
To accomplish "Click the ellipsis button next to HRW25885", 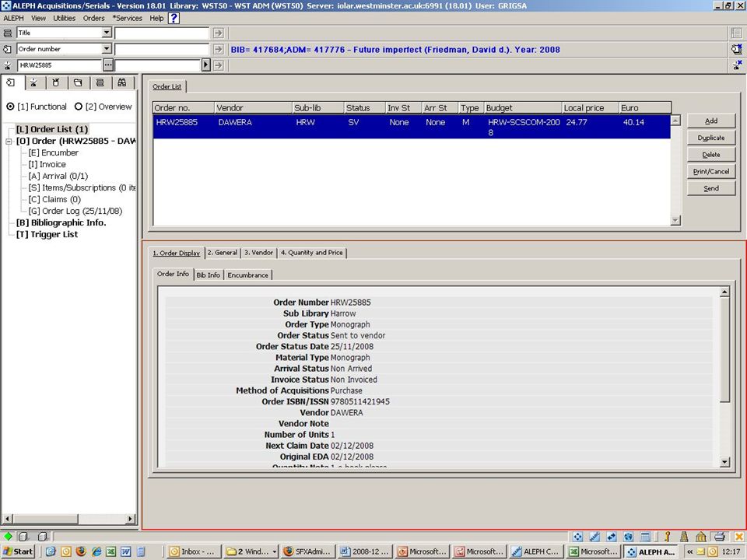I will pyautogui.click(x=108, y=65).
